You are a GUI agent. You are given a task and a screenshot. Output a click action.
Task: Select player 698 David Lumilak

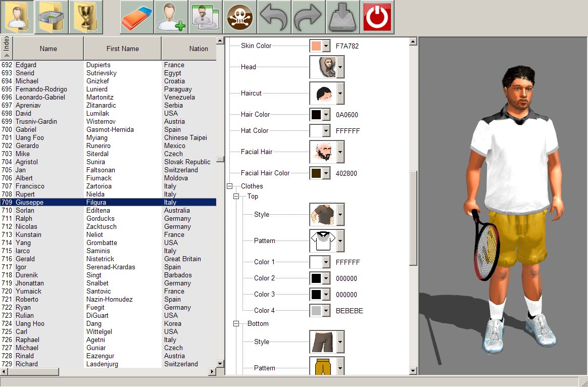108,113
